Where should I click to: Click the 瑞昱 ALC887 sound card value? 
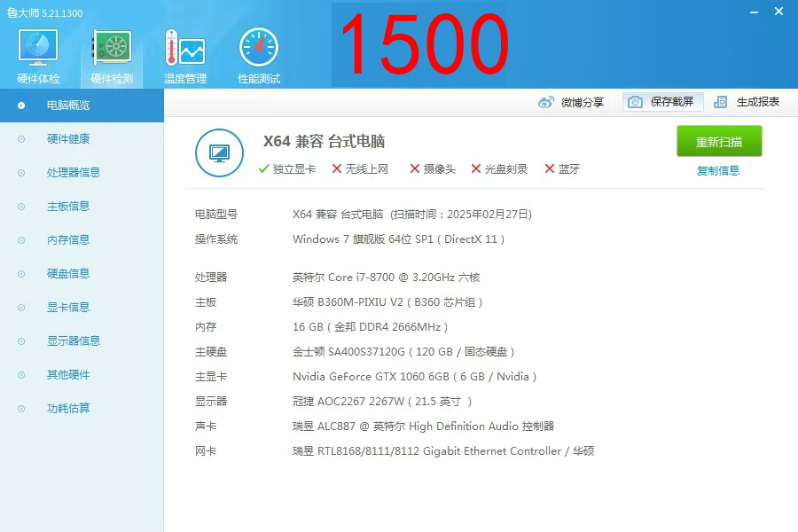[x=424, y=426]
